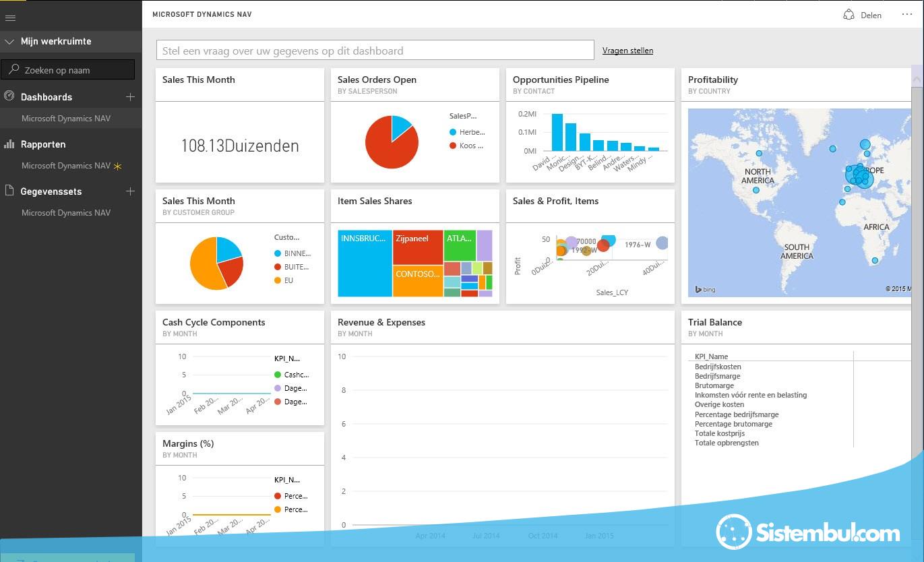Click the Delen share icon

coord(849,15)
